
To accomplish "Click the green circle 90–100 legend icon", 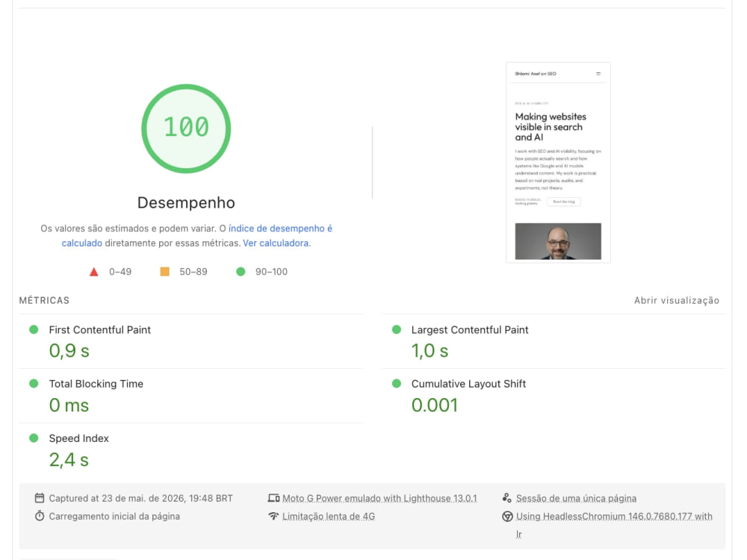I will point(241,272).
